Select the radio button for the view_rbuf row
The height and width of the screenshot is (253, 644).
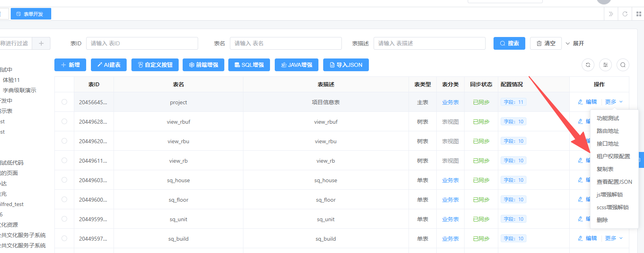coord(64,122)
